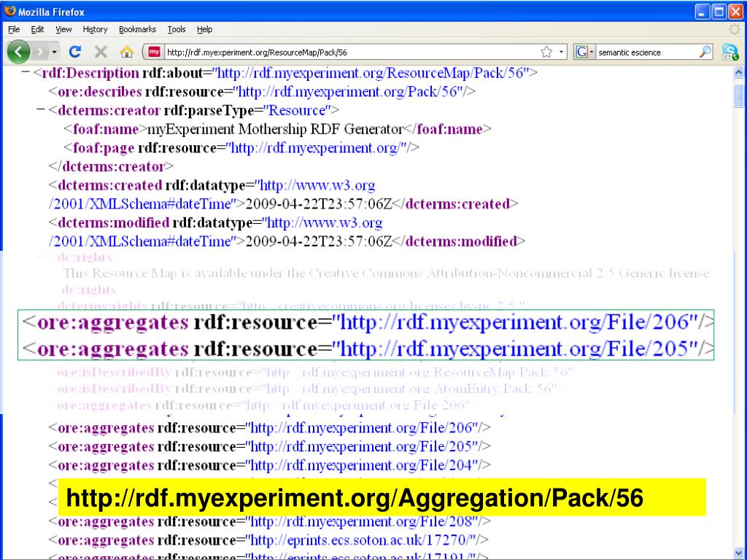Click the dcterms:modified timestamp value
Viewport: 747px width, 560px height.
318,241
